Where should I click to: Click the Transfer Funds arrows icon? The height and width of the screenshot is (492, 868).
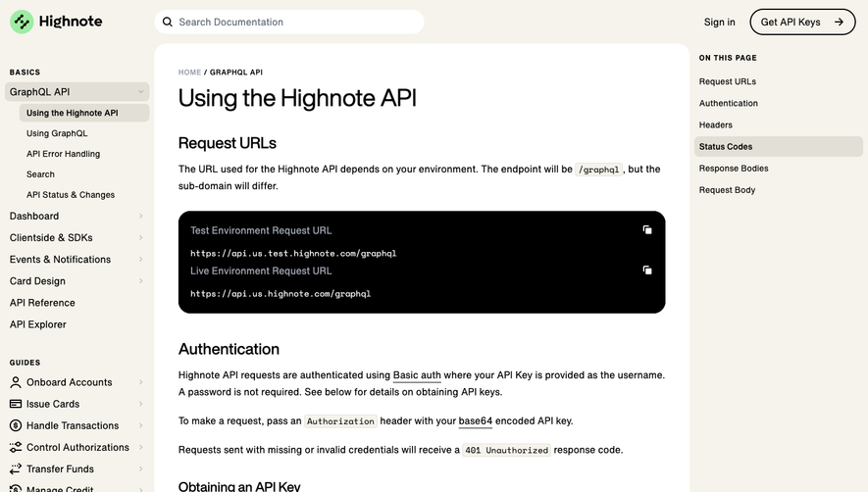click(16, 468)
